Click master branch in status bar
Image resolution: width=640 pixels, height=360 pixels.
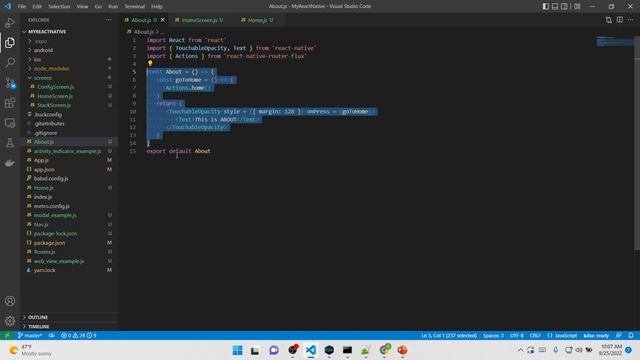tap(30, 336)
